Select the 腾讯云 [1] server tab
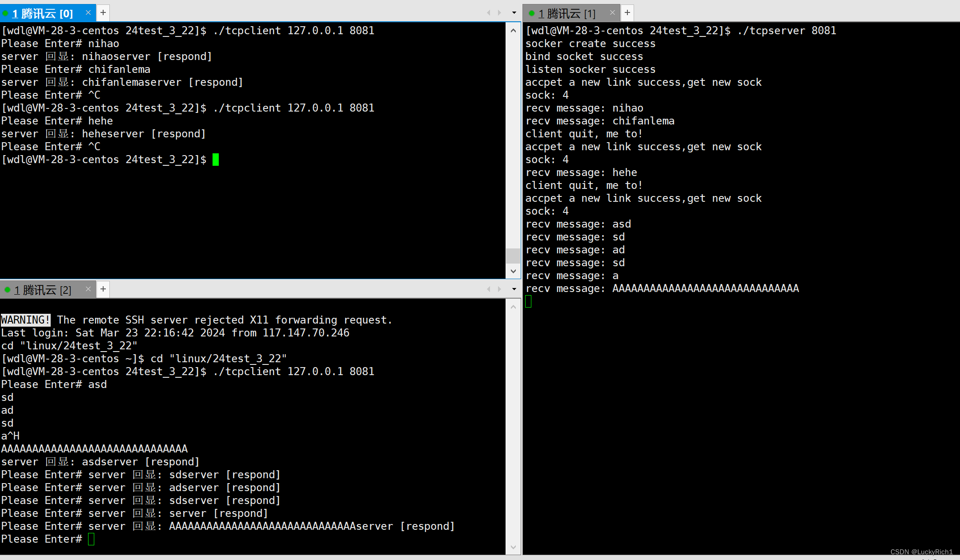Image resolution: width=960 pixels, height=560 pixels. click(566, 13)
